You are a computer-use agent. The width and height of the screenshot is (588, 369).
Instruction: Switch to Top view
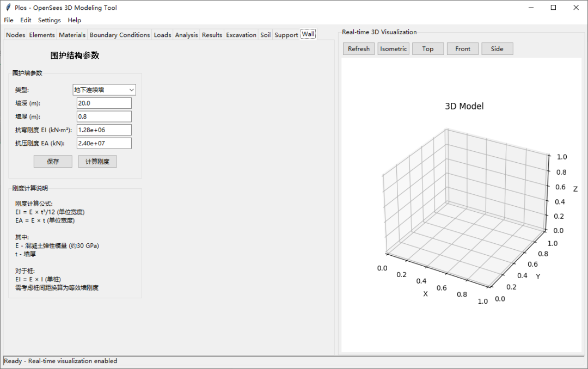coord(428,49)
